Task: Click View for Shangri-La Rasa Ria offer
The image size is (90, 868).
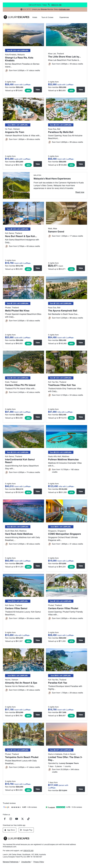Action: [x=38, y=90]
